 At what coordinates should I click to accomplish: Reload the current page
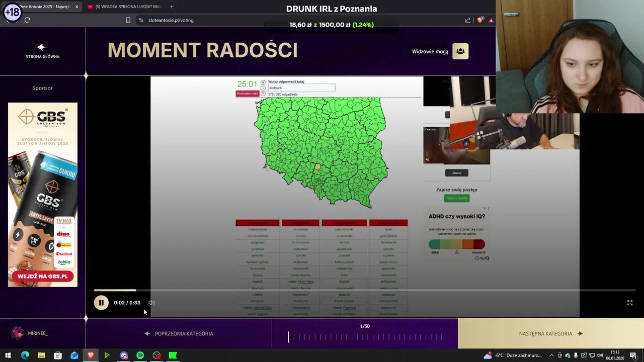pos(27,20)
